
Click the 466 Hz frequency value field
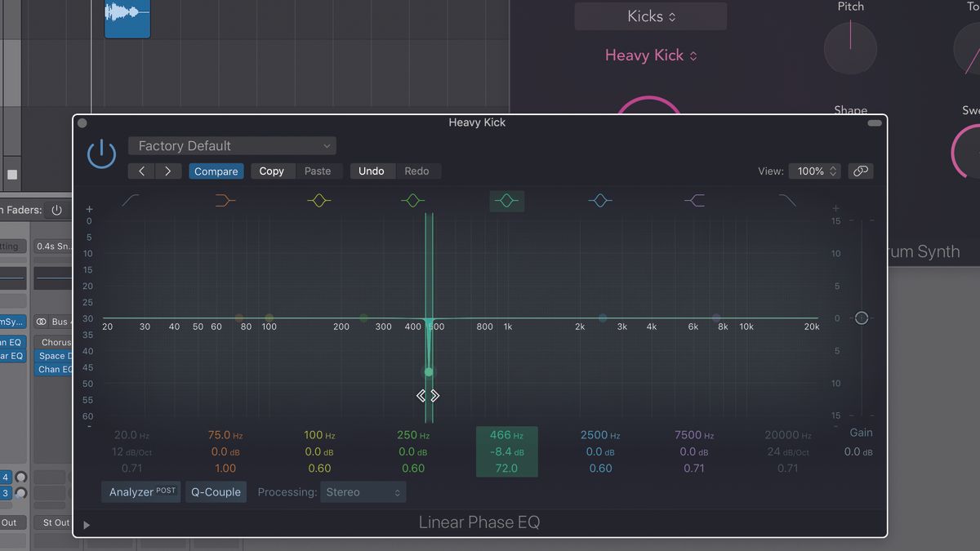pos(506,435)
